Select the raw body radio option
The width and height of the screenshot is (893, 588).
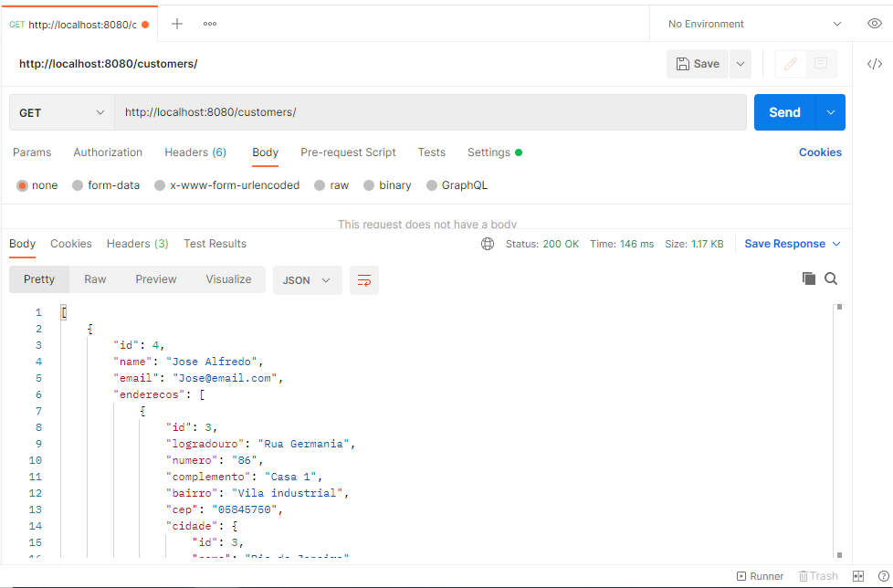pos(320,185)
